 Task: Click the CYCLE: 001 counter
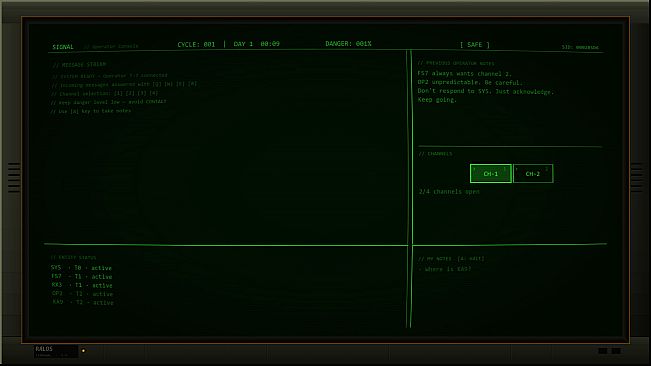(196, 44)
